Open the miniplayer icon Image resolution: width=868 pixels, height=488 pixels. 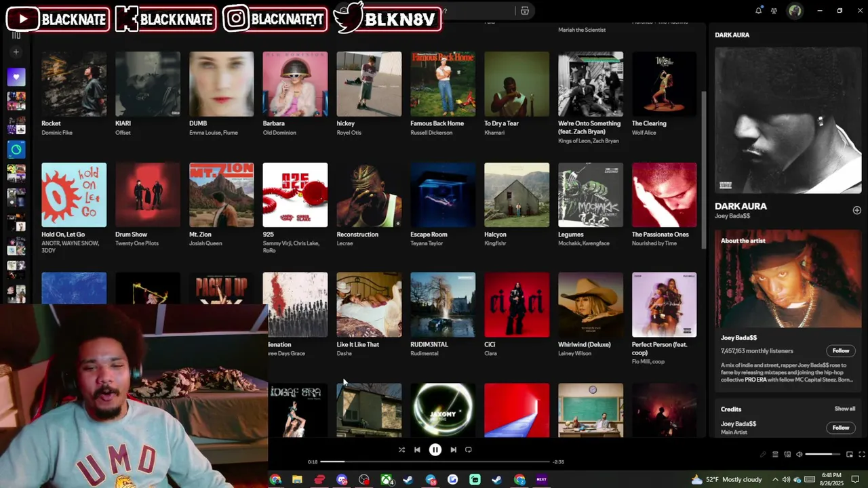[x=849, y=454]
